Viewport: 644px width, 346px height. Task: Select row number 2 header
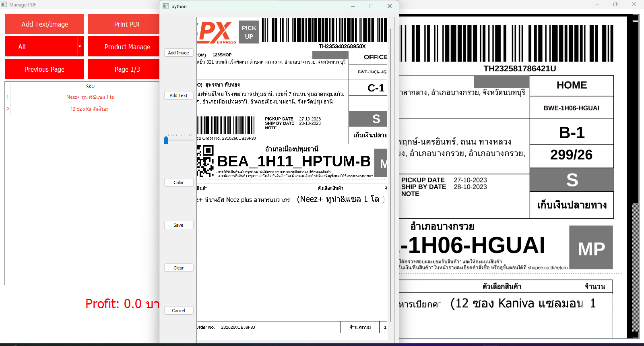coord(8,109)
